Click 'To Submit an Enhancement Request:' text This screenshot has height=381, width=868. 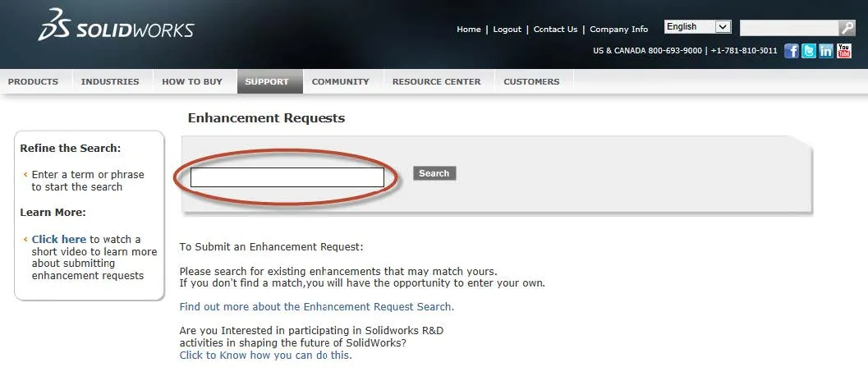click(271, 247)
